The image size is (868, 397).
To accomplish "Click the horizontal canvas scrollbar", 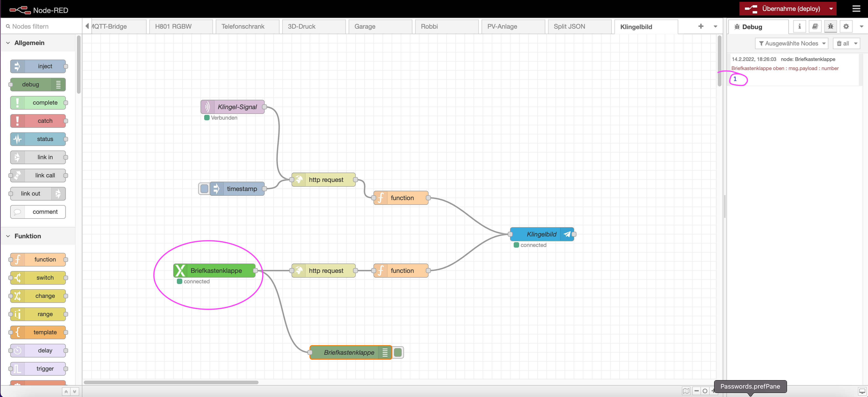I will click(171, 382).
